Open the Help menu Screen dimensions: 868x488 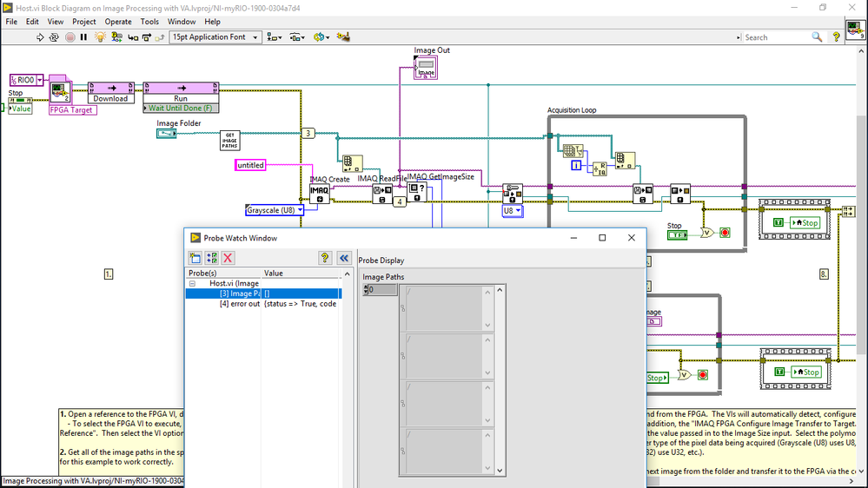(212, 22)
